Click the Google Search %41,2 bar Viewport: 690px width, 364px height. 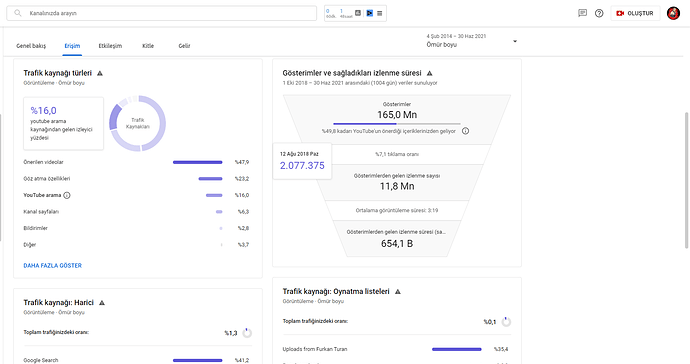(198, 360)
